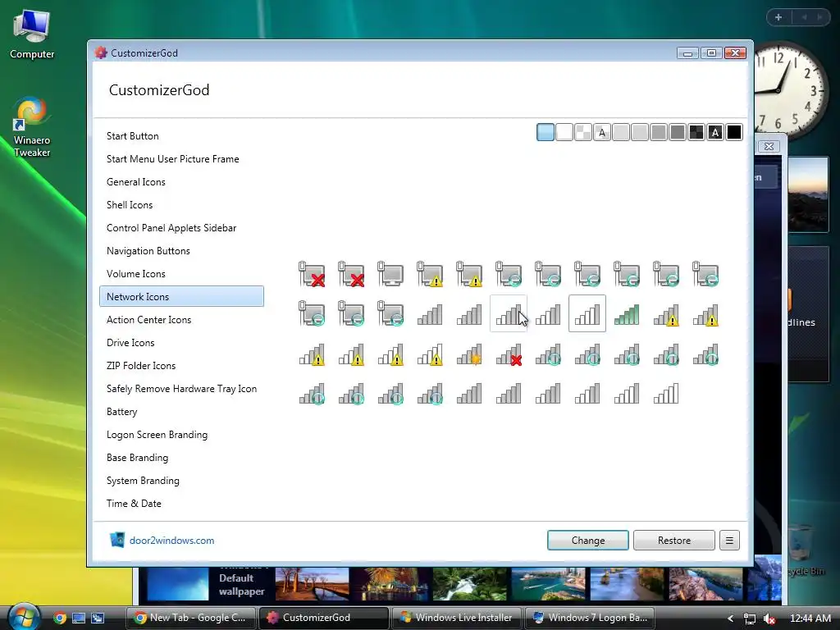Pick the signal icon with all empty white bars
The height and width of the screenshot is (630, 840).
[666, 394]
